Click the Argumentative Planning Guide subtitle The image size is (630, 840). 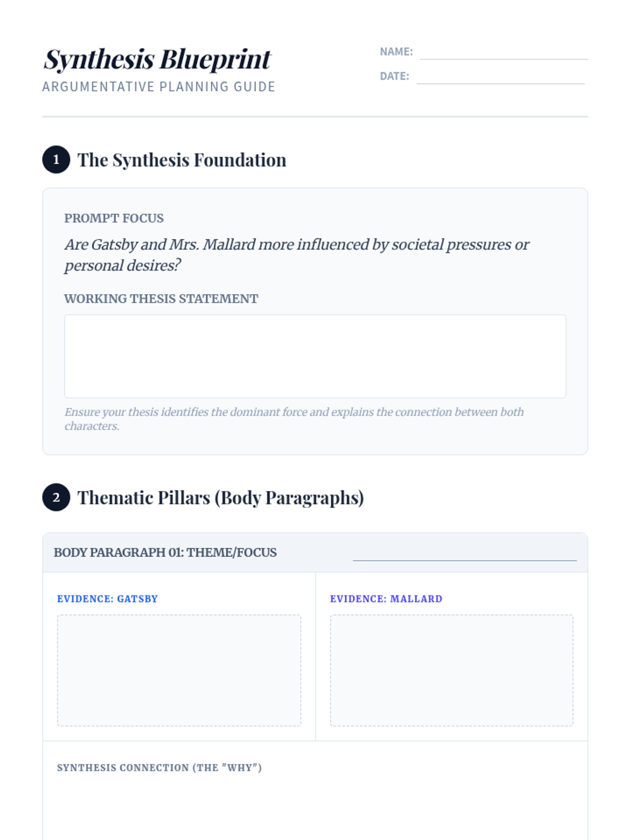(159, 87)
